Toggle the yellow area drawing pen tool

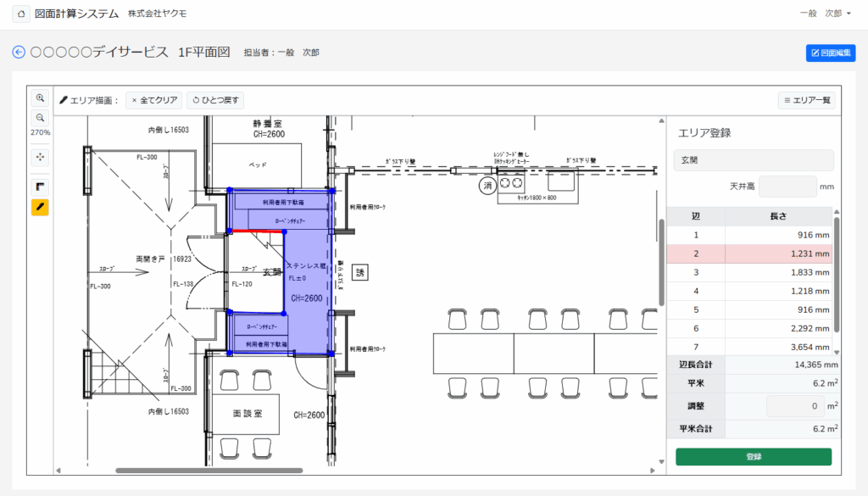click(40, 207)
